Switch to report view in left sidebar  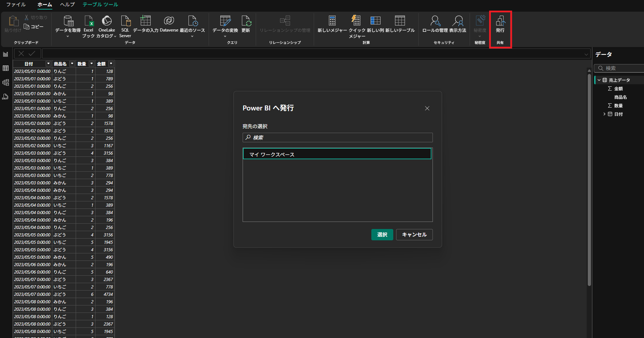pyautogui.click(x=6, y=54)
